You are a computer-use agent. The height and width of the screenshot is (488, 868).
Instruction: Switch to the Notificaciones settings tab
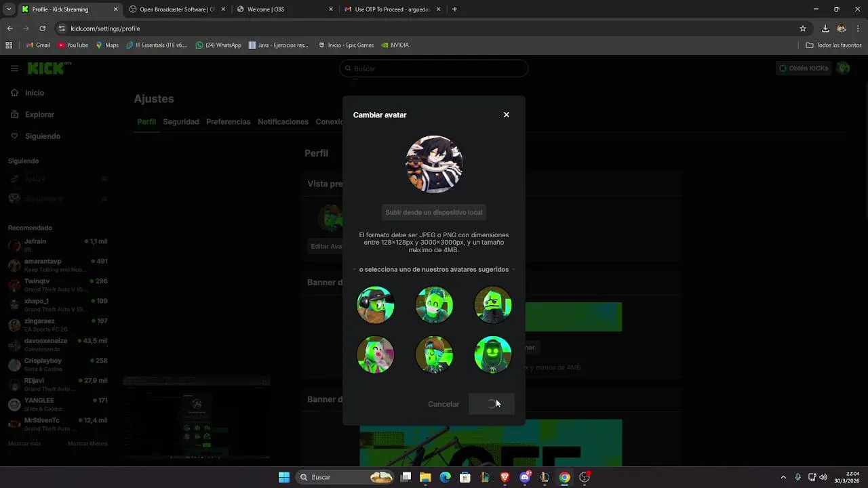coord(283,122)
